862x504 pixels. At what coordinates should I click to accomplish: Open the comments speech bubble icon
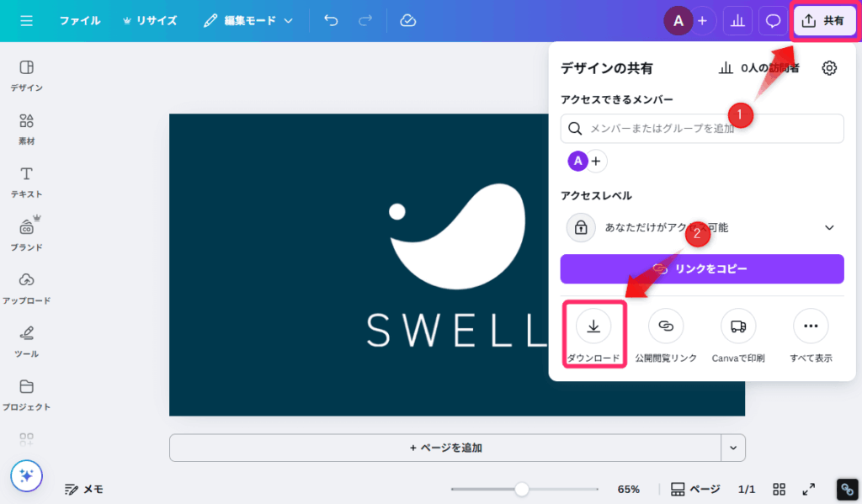[x=773, y=21]
